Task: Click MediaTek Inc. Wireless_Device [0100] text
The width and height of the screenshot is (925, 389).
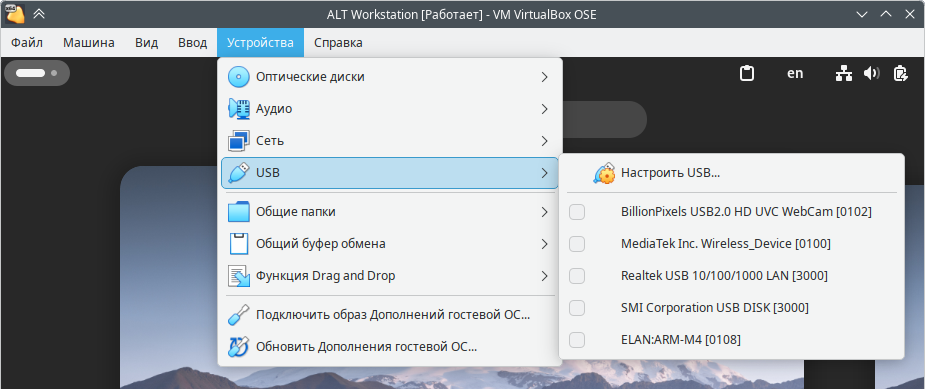Action: tap(726, 243)
